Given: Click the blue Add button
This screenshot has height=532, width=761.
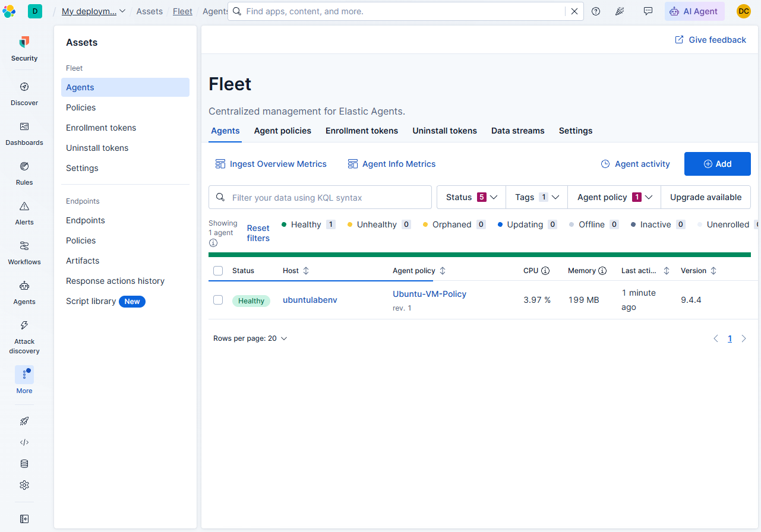Looking at the screenshot, I should click(x=718, y=164).
